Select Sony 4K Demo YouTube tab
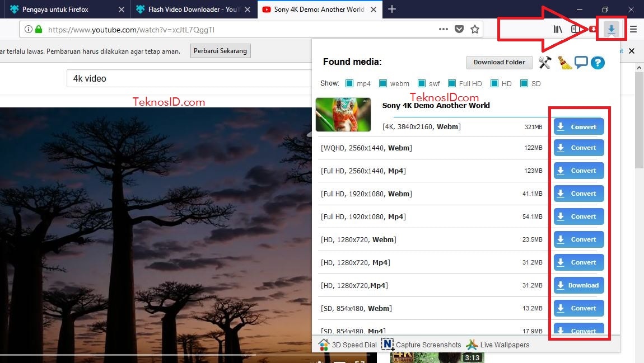This screenshot has height=363, width=644. 320,9
